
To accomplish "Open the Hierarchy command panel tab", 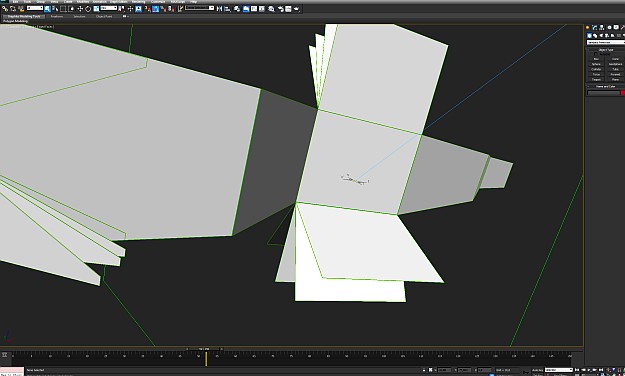I will click(x=601, y=28).
